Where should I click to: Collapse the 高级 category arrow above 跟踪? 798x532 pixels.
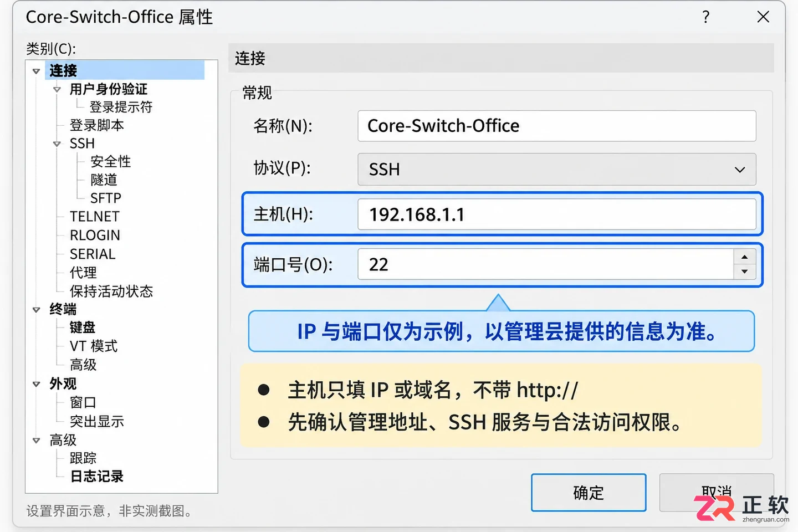point(36,440)
